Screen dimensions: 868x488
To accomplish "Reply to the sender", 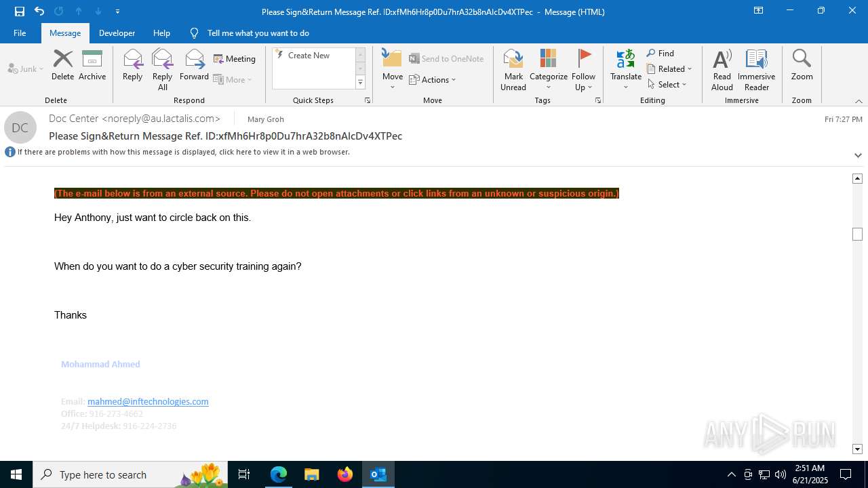I will tap(132, 65).
